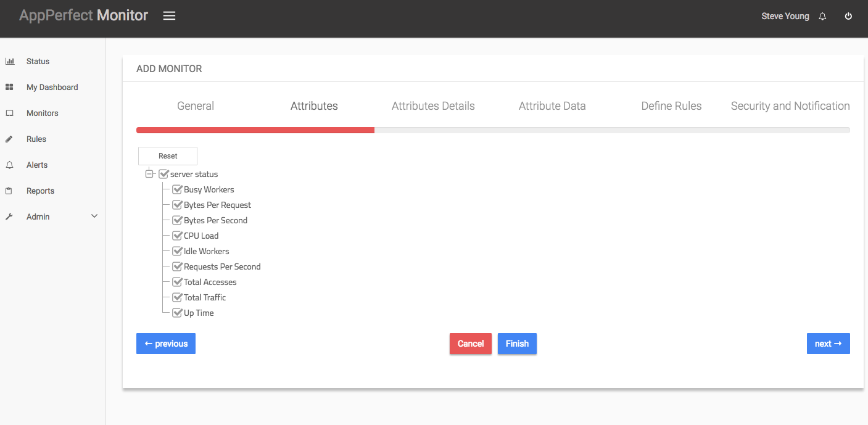Click the power logout icon
Image resolution: width=868 pixels, height=425 pixels.
(x=848, y=17)
